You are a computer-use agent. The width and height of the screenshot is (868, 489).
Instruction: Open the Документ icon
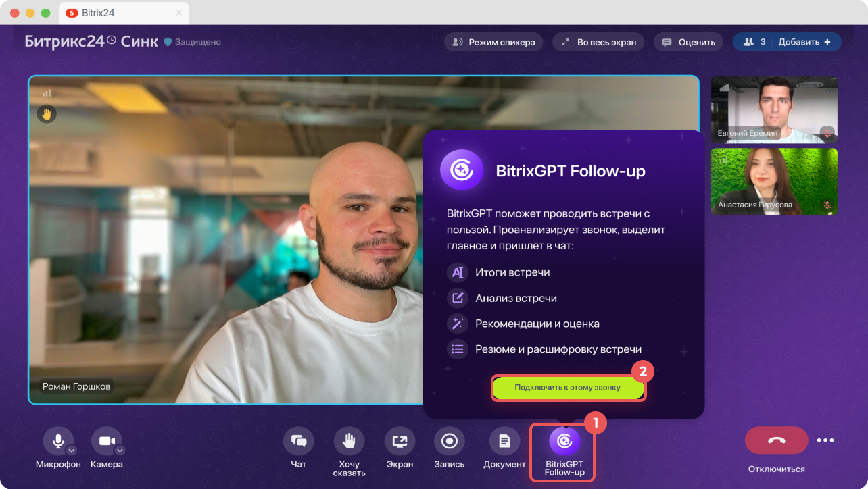coord(504,441)
